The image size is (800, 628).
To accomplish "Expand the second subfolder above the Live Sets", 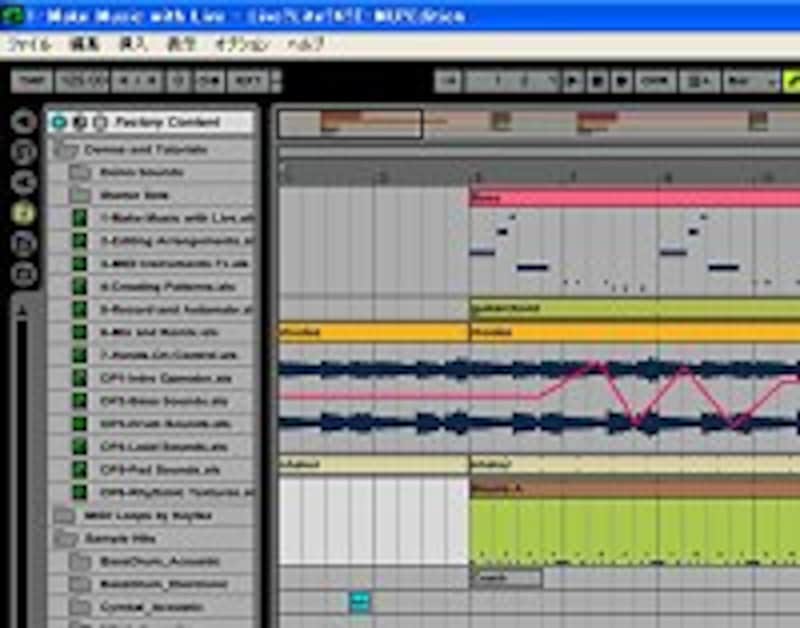I will pyautogui.click(x=80, y=195).
